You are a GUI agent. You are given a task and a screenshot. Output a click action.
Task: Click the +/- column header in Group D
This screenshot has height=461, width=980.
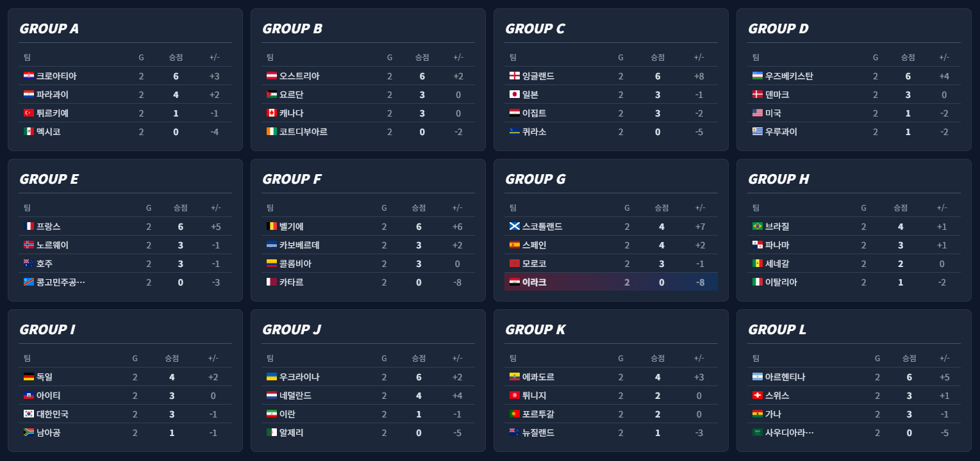click(943, 58)
